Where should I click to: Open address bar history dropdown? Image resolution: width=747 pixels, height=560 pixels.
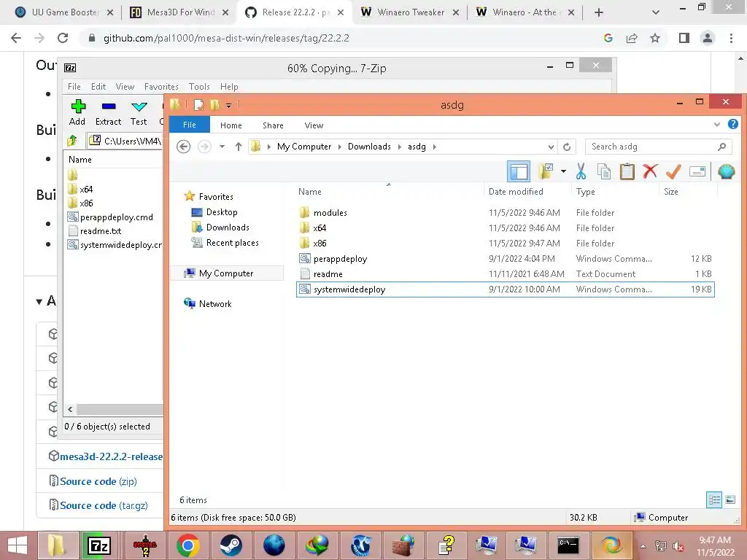click(551, 147)
